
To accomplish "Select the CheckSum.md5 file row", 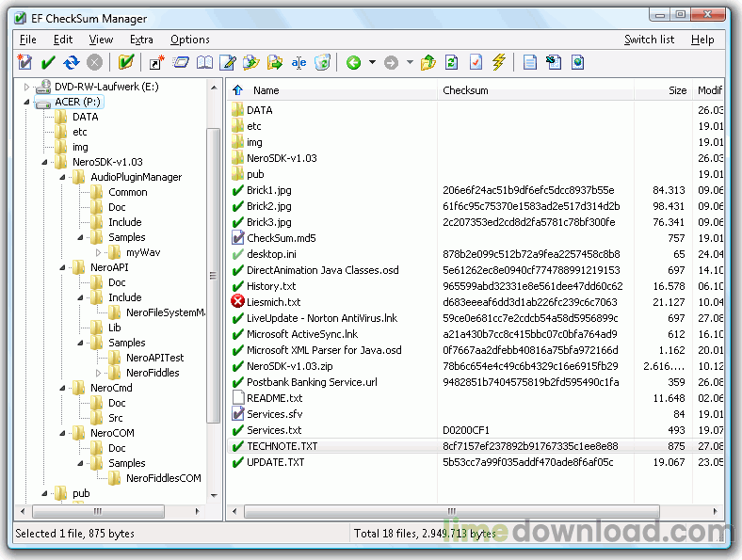I will tap(476, 238).
